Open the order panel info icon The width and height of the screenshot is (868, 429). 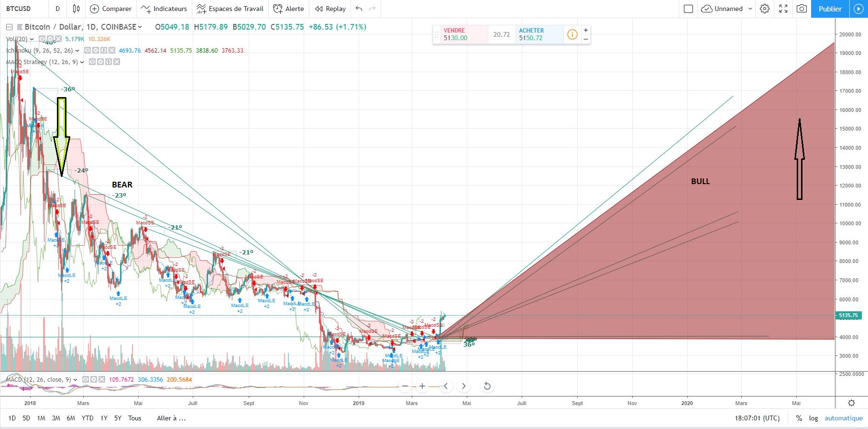[572, 34]
